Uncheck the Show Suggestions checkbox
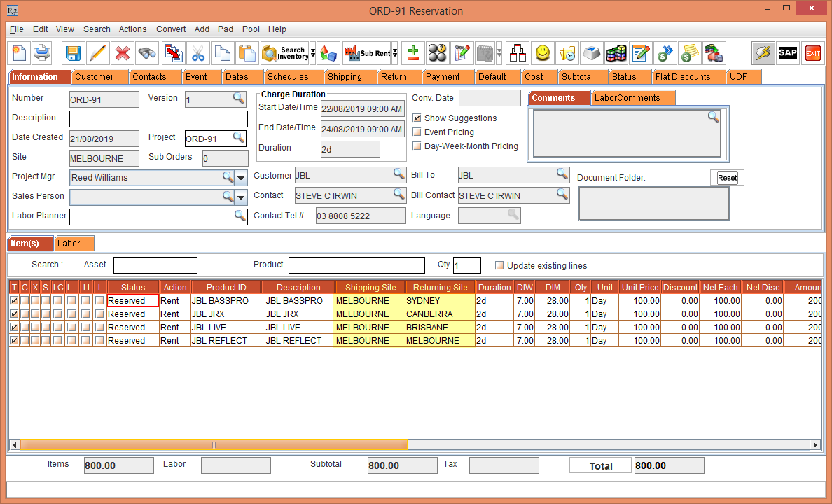832x504 pixels. [417, 118]
